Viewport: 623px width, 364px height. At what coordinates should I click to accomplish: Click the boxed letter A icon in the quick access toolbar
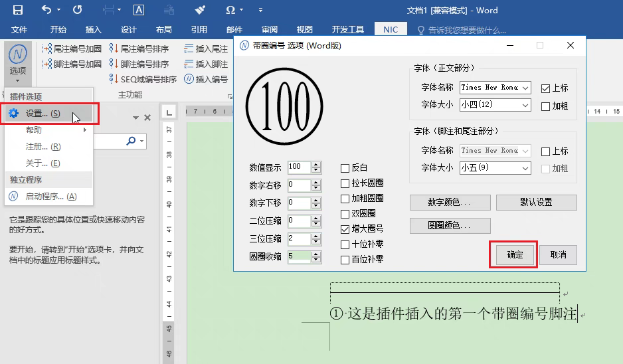(x=139, y=10)
